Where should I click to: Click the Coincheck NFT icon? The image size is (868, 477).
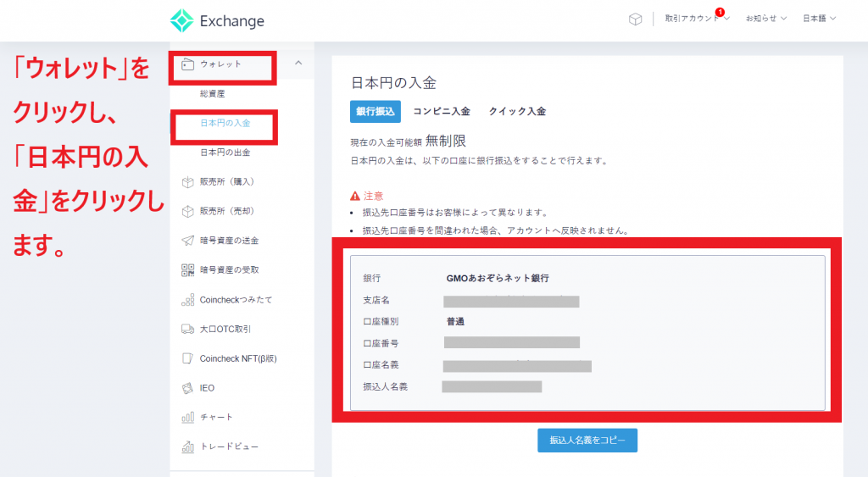[x=187, y=358]
